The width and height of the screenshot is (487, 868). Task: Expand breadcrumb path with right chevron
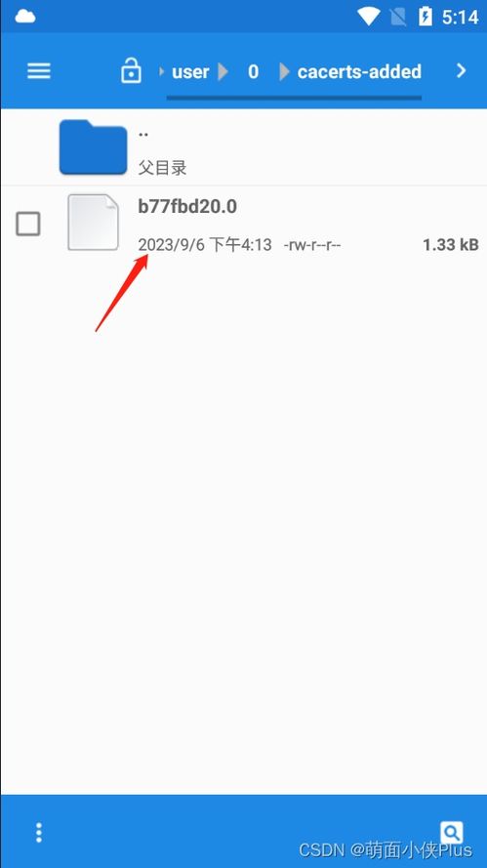tap(462, 71)
